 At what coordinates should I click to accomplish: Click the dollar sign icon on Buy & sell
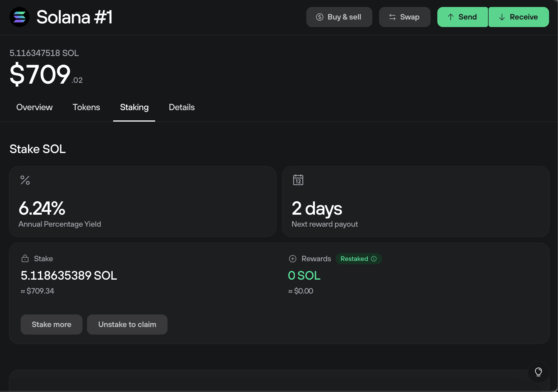tap(319, 17)
